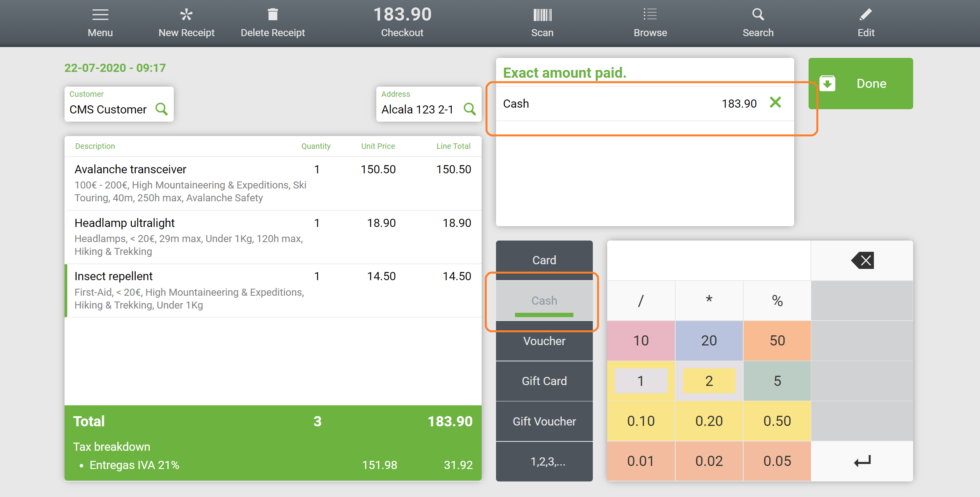Open the Browse list icon

650,15
